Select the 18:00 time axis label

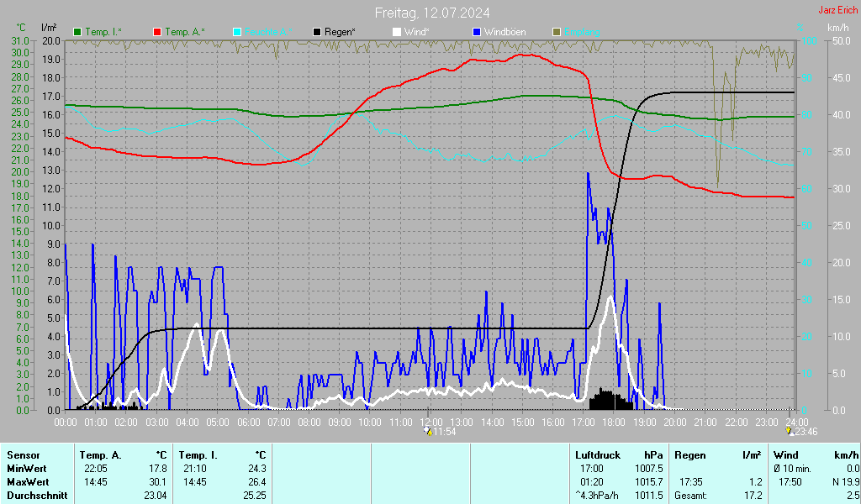614,421
